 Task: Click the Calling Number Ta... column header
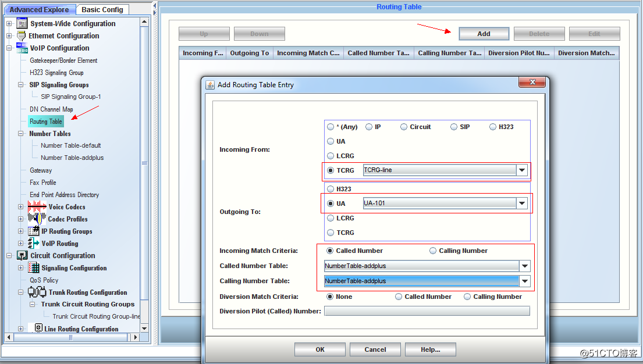[449, 53]
